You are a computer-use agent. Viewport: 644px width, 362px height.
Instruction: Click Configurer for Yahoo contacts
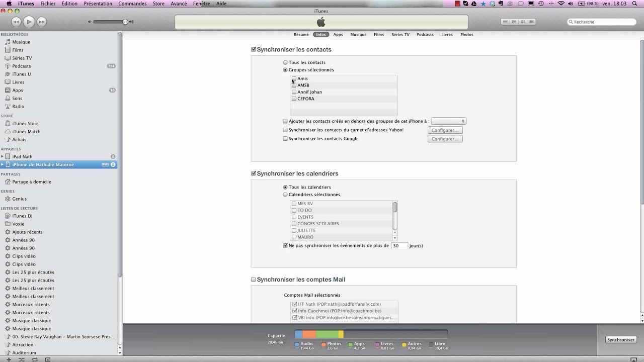(x=445, y=130)
